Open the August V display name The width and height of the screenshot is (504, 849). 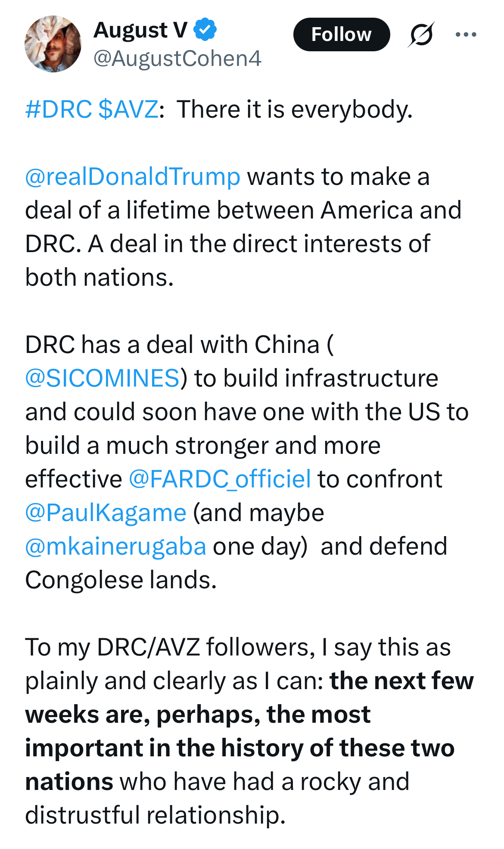click(x=140, y=30)
